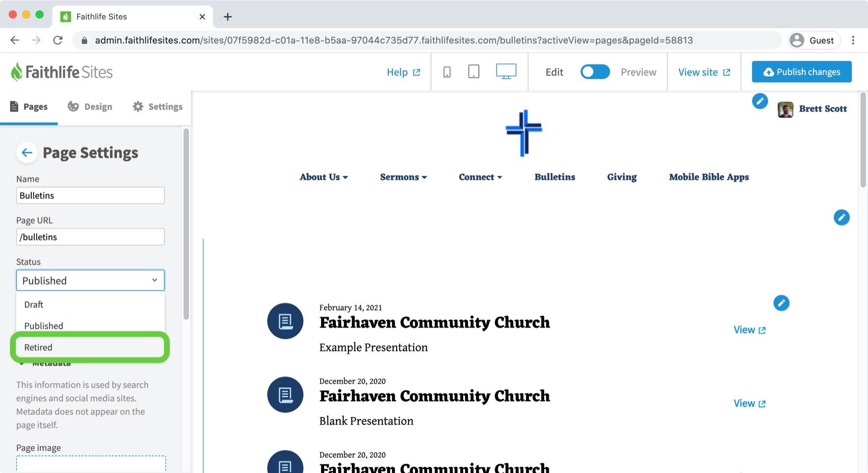868x473 pixels.
Task: Click the Blank Presentation bulletin subtitle
Action: pos(366,421)
